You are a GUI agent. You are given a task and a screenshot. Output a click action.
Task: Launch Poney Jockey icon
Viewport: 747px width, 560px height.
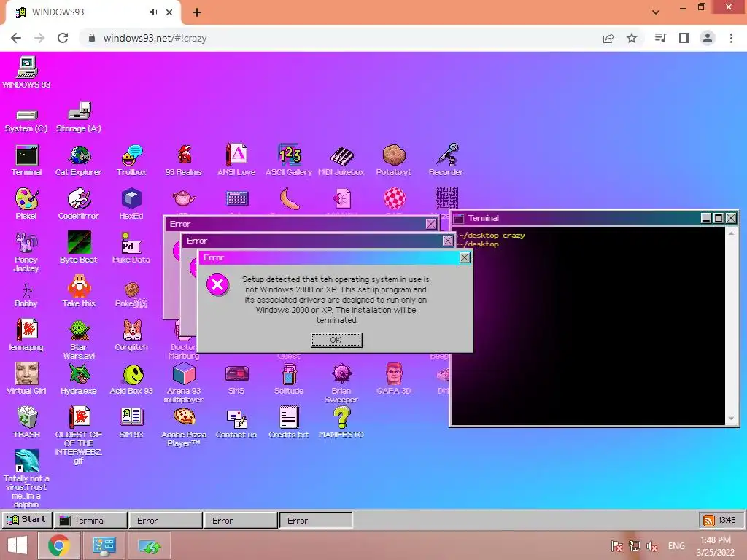pyautogui.click(x=26, y=252)
